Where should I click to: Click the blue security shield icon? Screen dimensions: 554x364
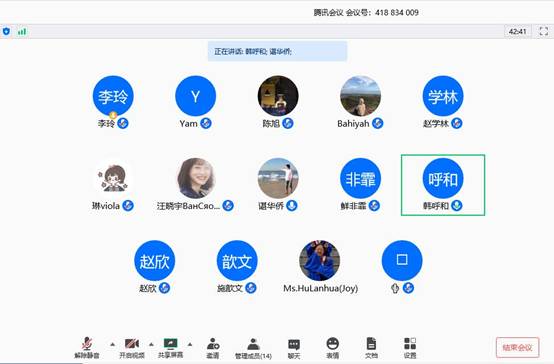(6, 31)
